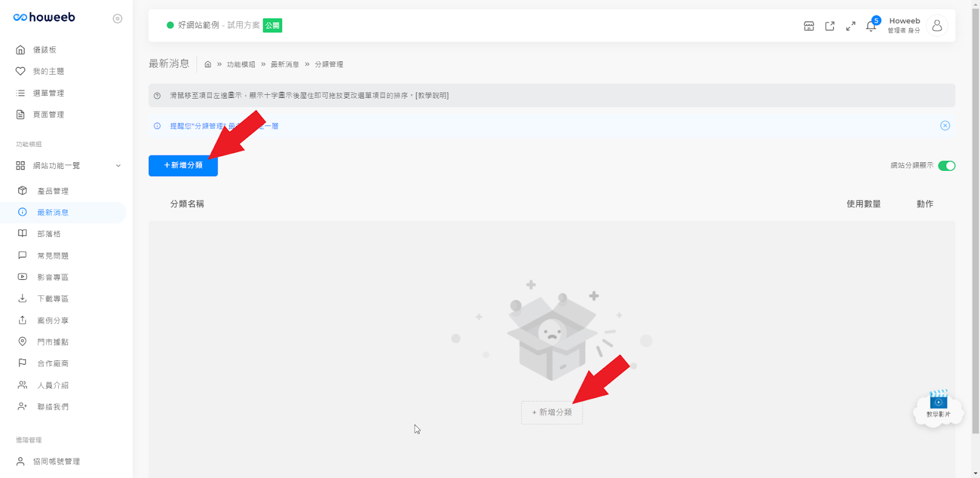Toggle fullscreen expand arrows icon

851,26
